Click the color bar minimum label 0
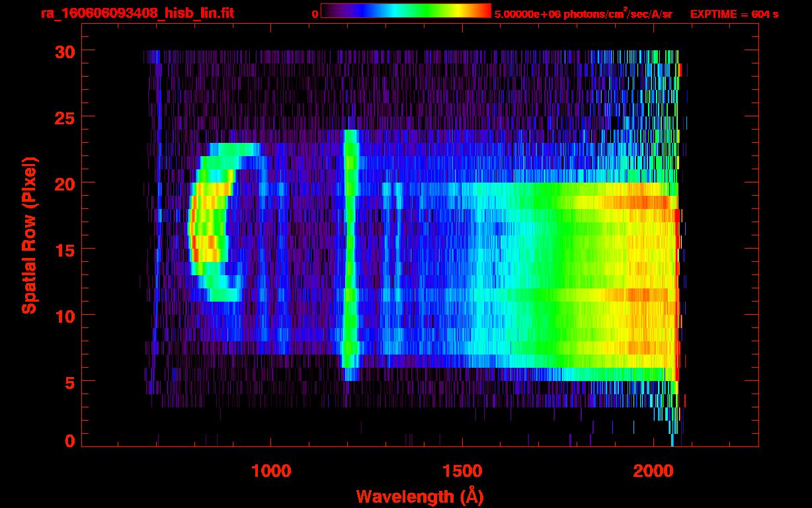The width and height of the screenshot is (812, 508). (315, 14)
